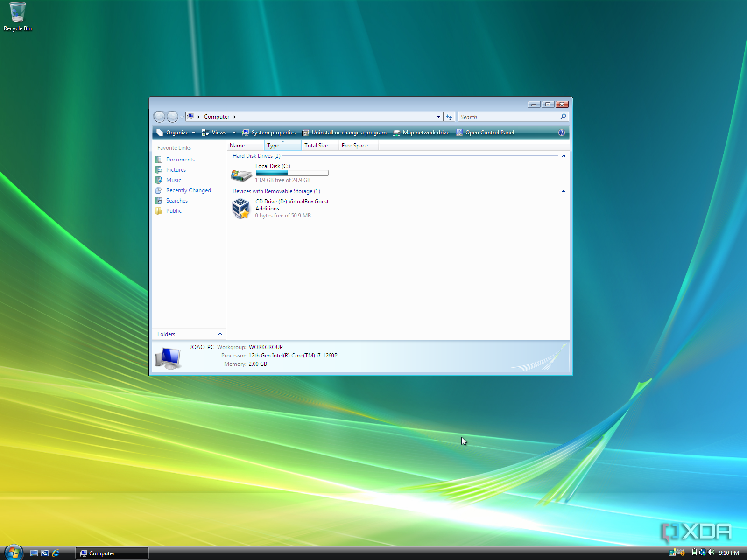
Task: Click the battery tray icon
Action: point(694,553)
